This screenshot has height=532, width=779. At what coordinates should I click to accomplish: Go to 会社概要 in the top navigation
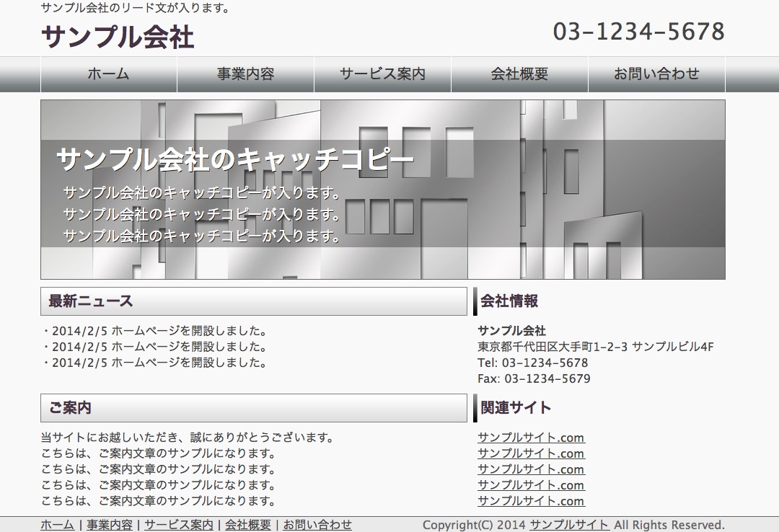tap(519, 74)
